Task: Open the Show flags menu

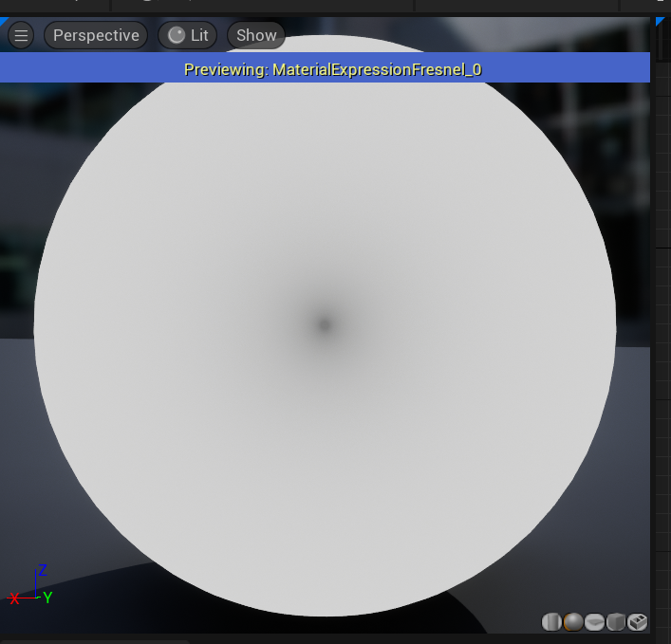Action: click(256, 35)
